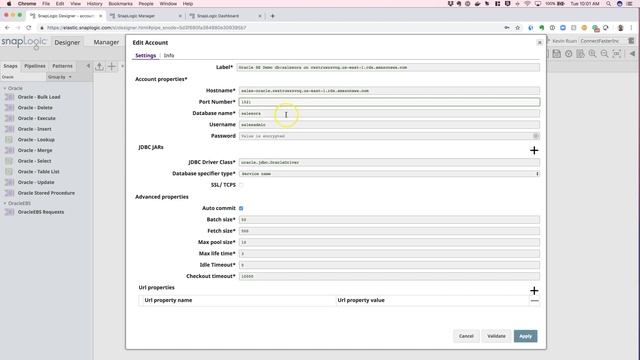Click the Database name field
Screen dimensions: 640x360
click(389, 113)
